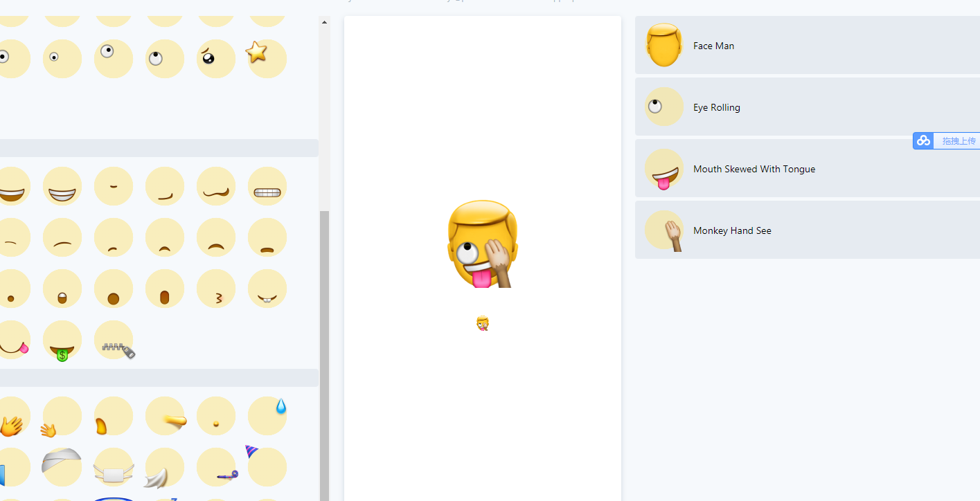Select the "Mouth Skewed With Tongue" label
980x501 pixels.
point(754,169)
